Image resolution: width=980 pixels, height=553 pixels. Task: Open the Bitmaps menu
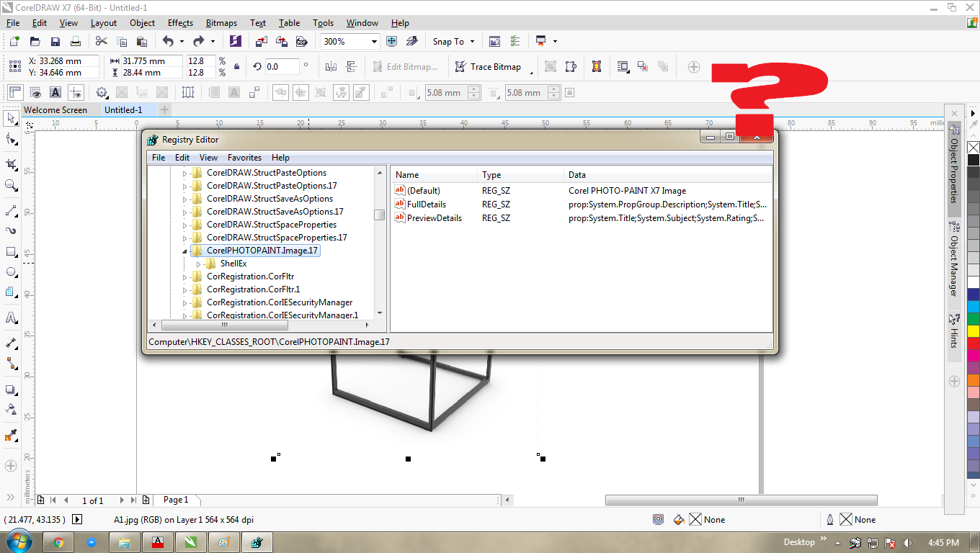click(221, 23)
